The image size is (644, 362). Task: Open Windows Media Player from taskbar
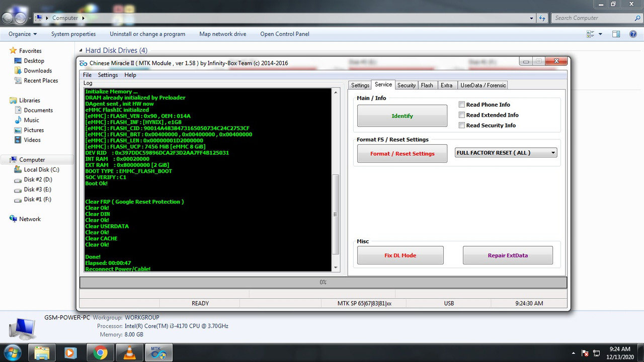71,353
